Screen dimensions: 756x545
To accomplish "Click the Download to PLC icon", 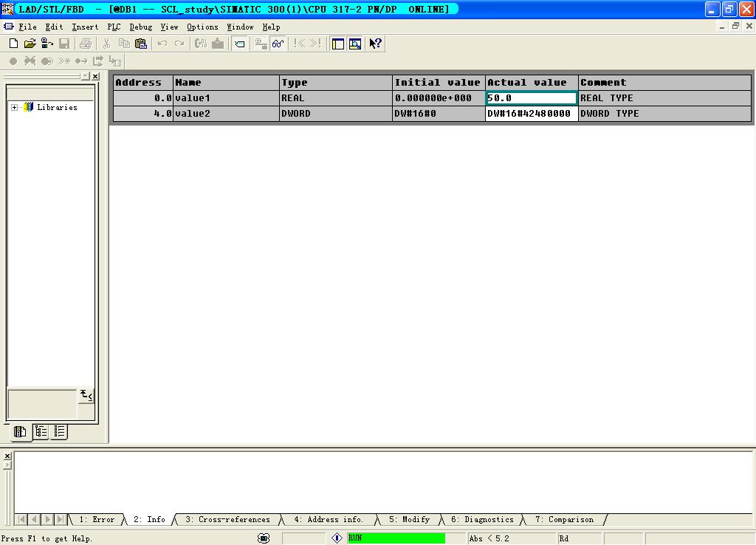I will pyautogui.click(x=218, y=44).
